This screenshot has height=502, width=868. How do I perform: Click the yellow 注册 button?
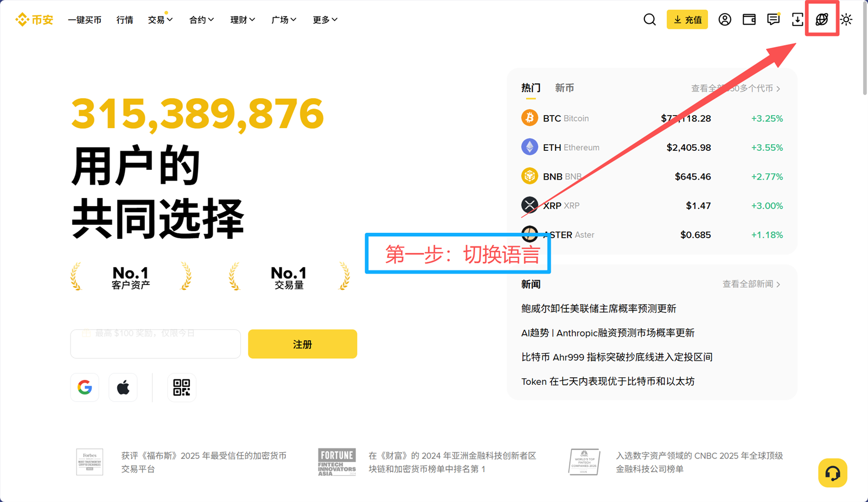(x=303, y=344)
